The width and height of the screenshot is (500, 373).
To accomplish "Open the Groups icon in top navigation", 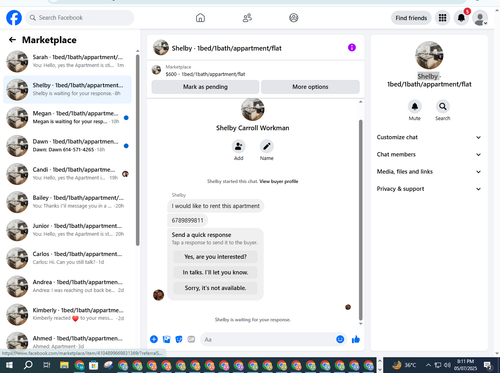I will pyautogui.click(x=294, y=18).
